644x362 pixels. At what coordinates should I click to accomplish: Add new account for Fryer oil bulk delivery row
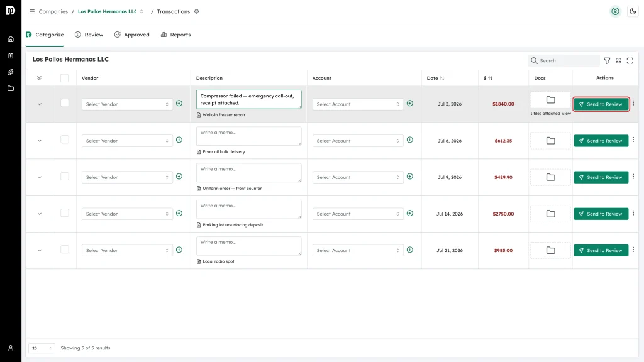(410, 140)
